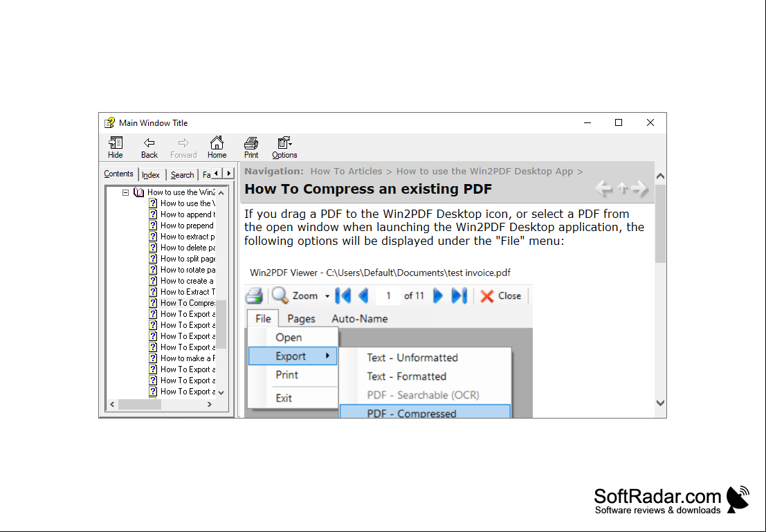Click the page number field in the Win2PDF Viewer
Screen dimensions: 766x532
pyautogui.click(x=388, y=295)
